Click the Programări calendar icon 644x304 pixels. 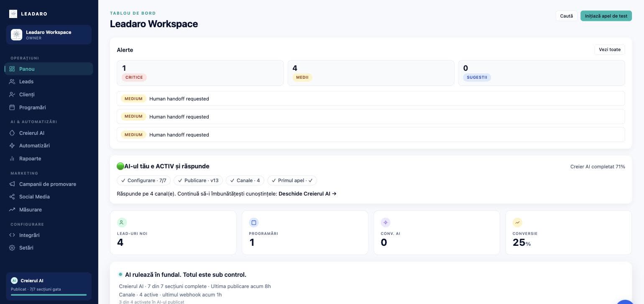tap(12, 108)
